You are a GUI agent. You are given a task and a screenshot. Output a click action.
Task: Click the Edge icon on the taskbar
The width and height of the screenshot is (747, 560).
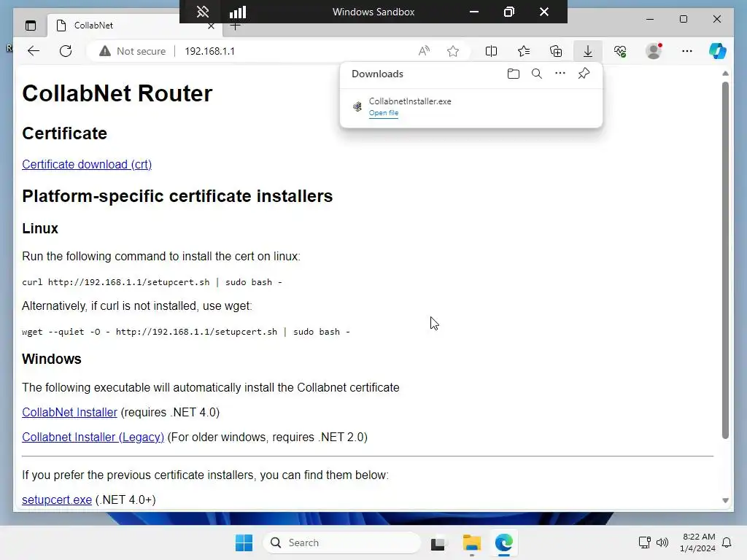[504, 542]
